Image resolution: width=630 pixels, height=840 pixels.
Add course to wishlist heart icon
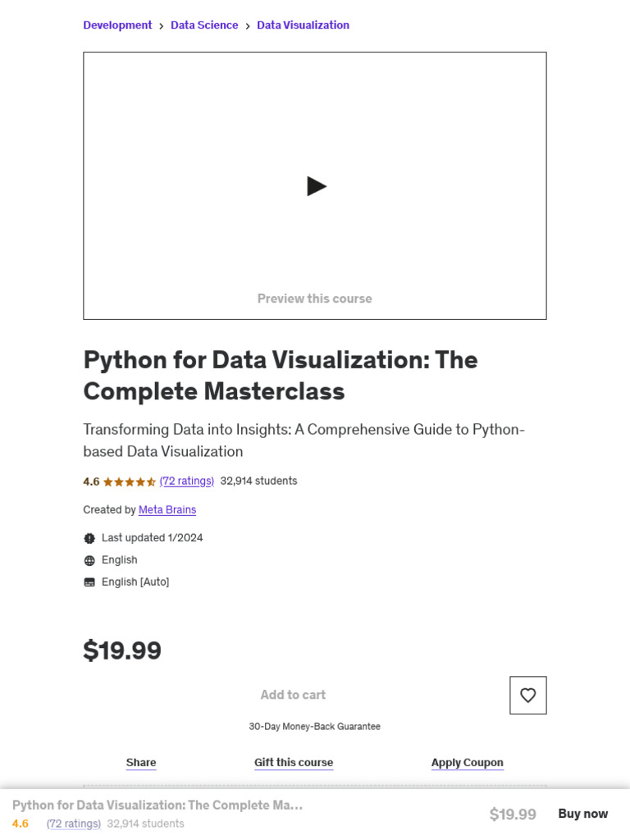pyautogui.click(x=527, y=695)
